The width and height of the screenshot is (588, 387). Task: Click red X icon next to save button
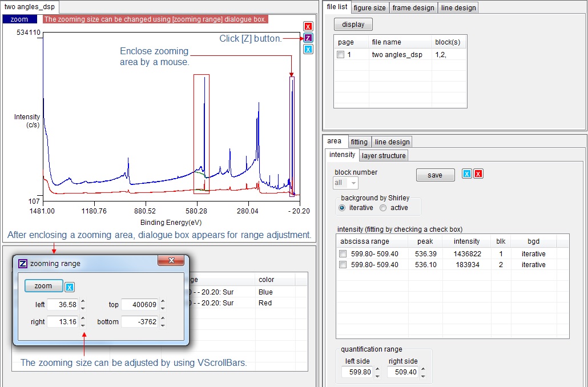478,174
